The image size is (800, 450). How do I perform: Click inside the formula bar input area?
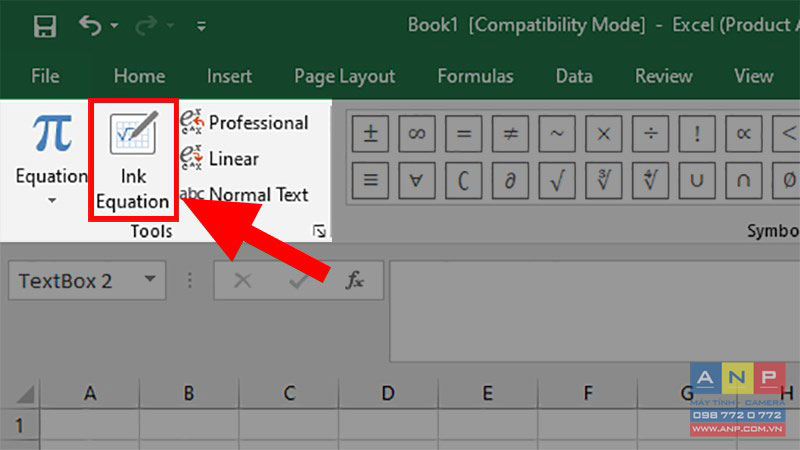pos(594,311)
